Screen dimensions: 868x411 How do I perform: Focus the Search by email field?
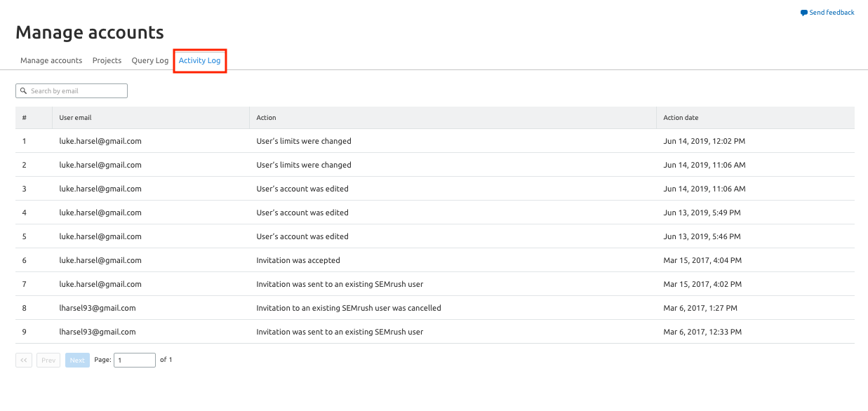72,91
